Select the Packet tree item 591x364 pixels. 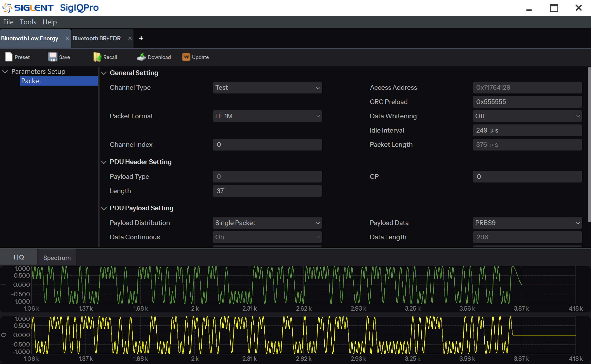coord(59,81)
